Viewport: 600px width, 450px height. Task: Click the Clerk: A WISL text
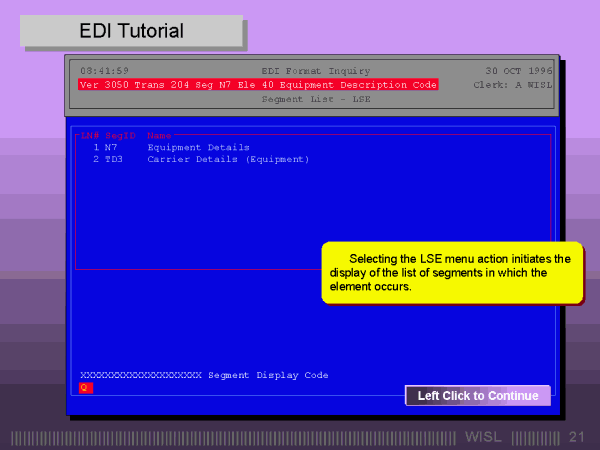point(510,85)
